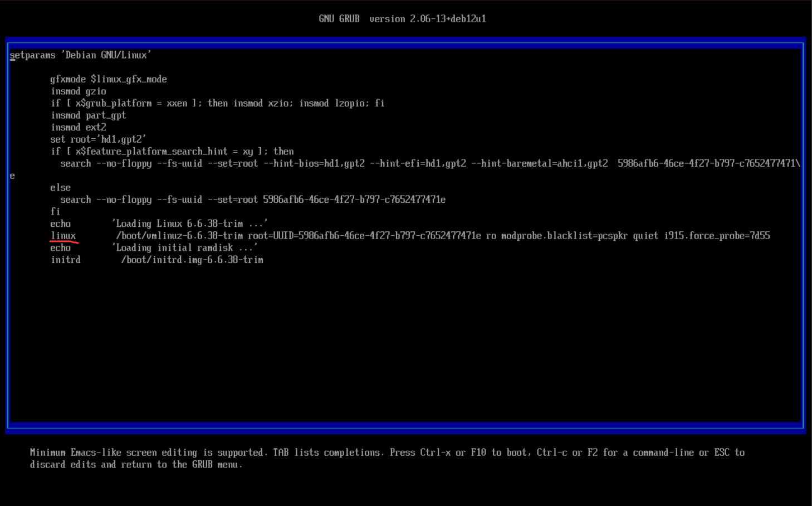
Task: Click the 'modprobe.blacklist=pcspkr' parameter
Action: 565,236
